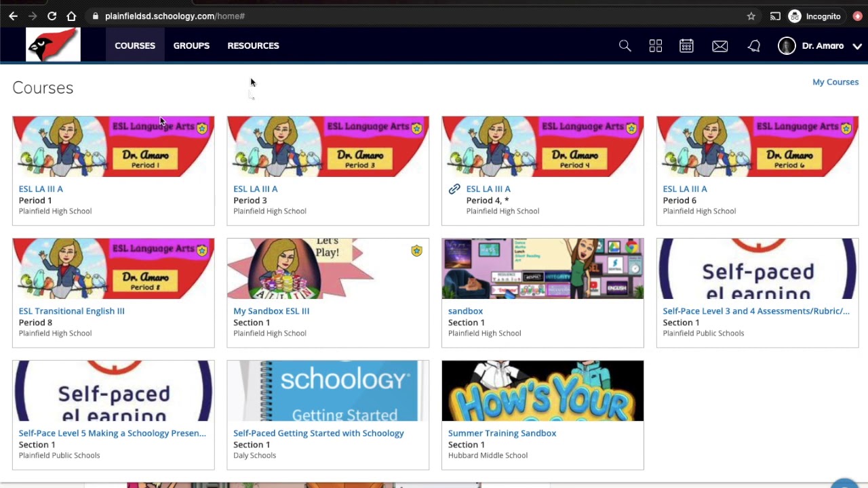Expand the Dr. Amaro account dropdown arrow
Screen dimensions: 868x488
click(x=856, y=46)
